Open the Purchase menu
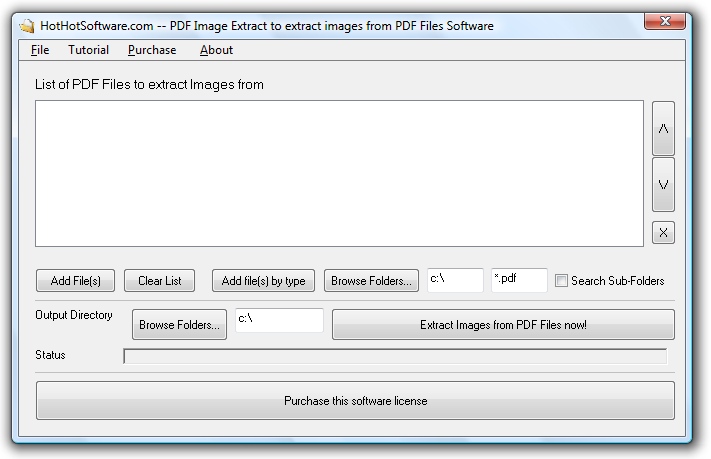The image size is (711, 459). pyautogui.click(x=152, y=50)
